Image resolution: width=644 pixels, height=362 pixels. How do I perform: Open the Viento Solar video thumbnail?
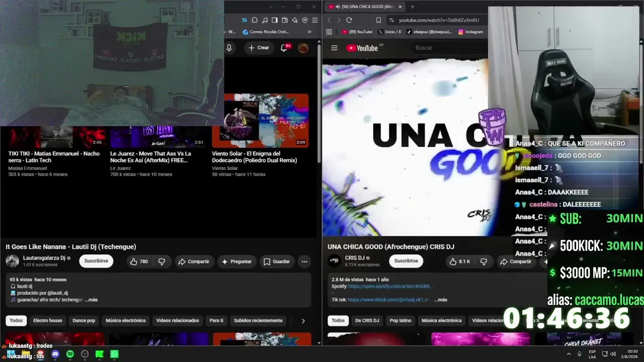(260, 120)
